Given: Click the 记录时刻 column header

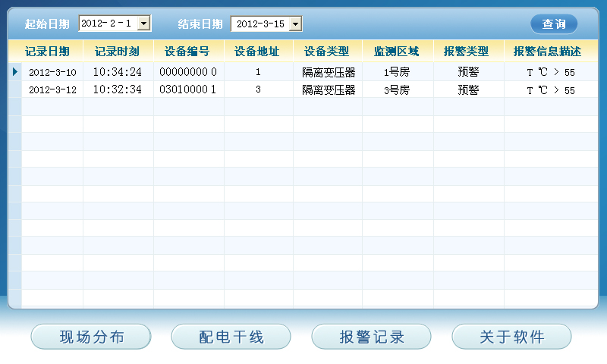Looking at the screenshot, I should point(118,52).
